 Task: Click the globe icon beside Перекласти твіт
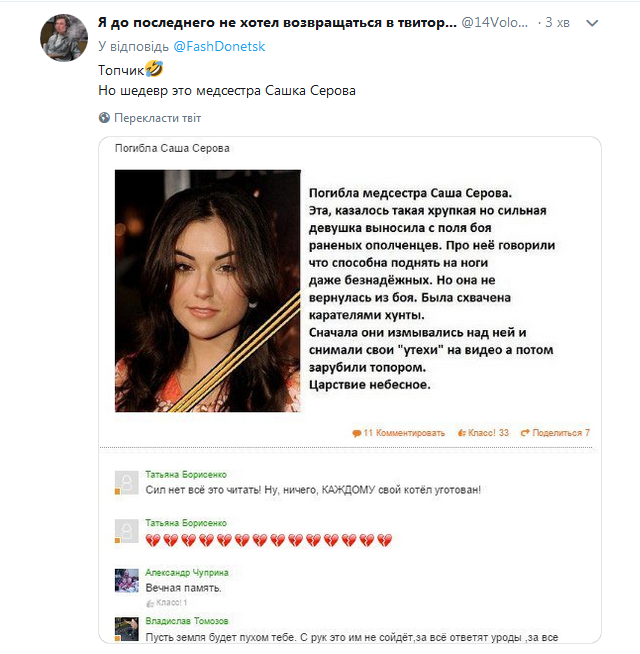[104, 117]
